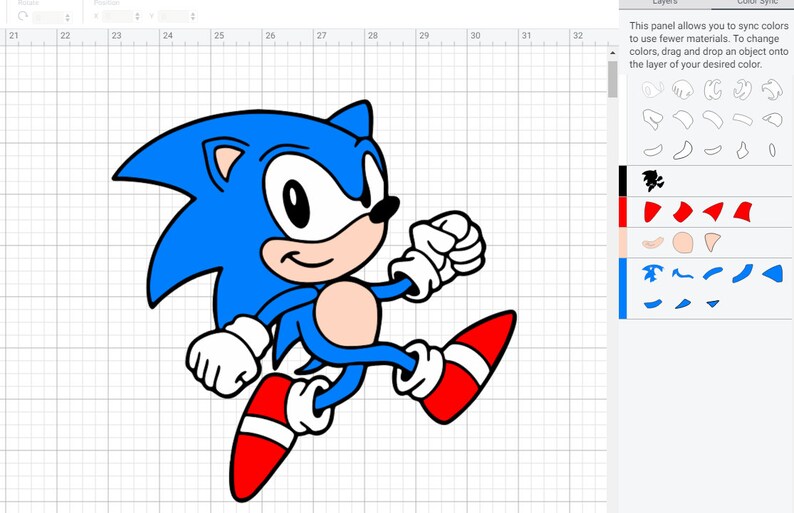Select the blue squiggly arm shape thumbnail
794x513 pixels.
[x=683, y=274]
